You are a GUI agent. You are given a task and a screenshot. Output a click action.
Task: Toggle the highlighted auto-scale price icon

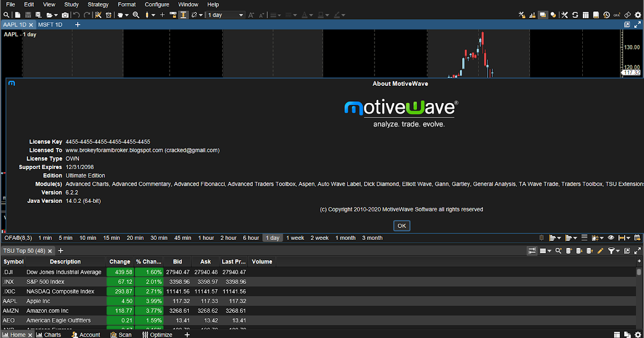183,15
